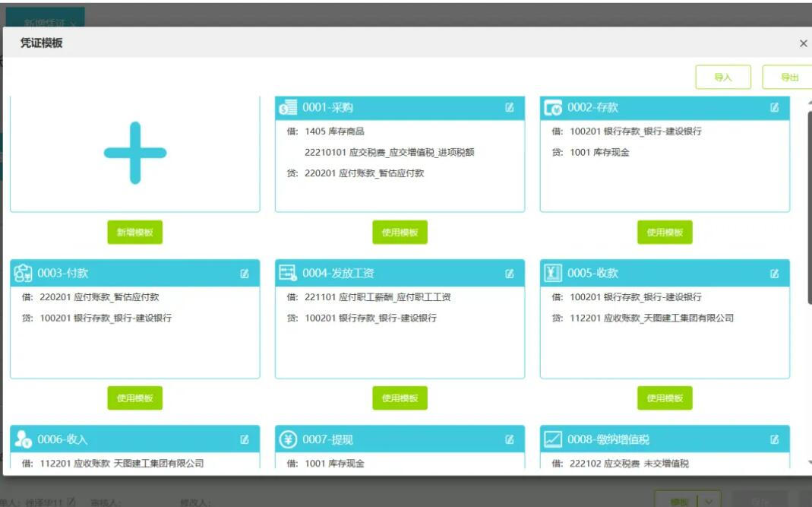Select the 0007-提现 card title
This screenshot has height=507, width=812.
coord(327,439)
